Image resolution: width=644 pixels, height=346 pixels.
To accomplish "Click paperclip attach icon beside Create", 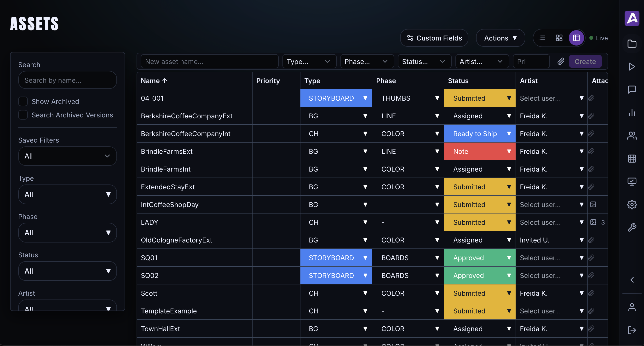I will click(x=561, y=62).
